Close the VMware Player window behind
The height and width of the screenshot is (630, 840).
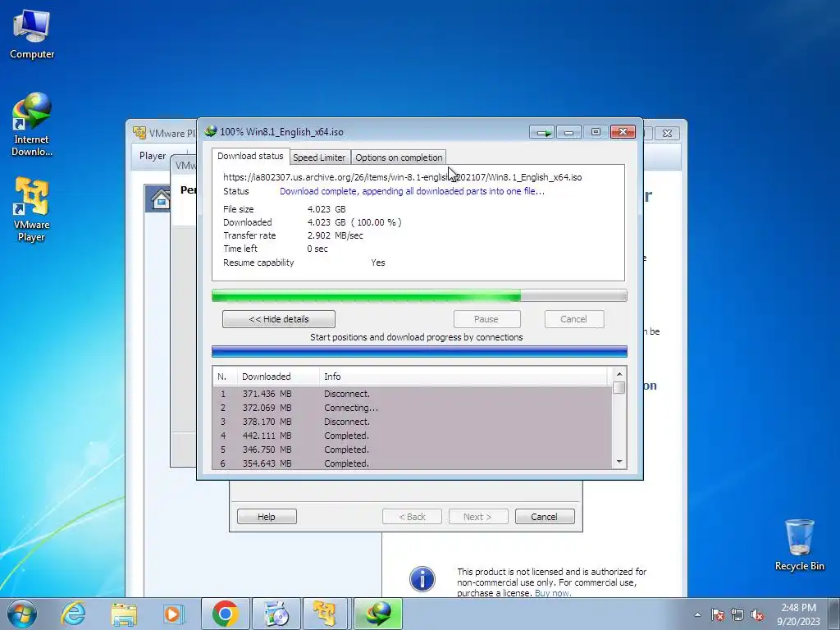[x=667, y=133]
